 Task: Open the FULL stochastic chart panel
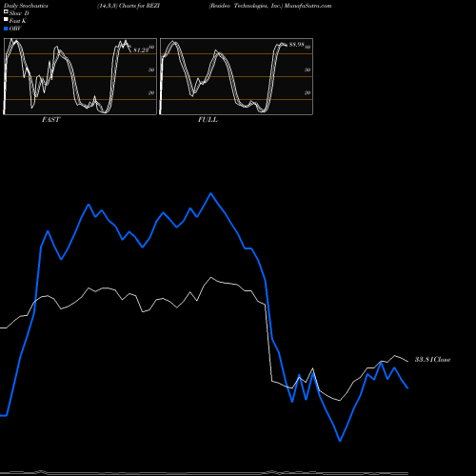236,76
